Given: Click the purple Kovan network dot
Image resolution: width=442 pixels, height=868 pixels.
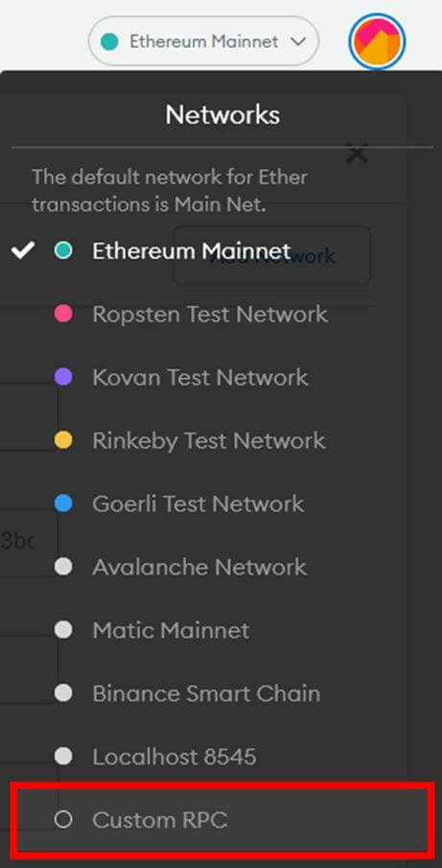Looking at the screenshot, I should click(x=63, y=378).
